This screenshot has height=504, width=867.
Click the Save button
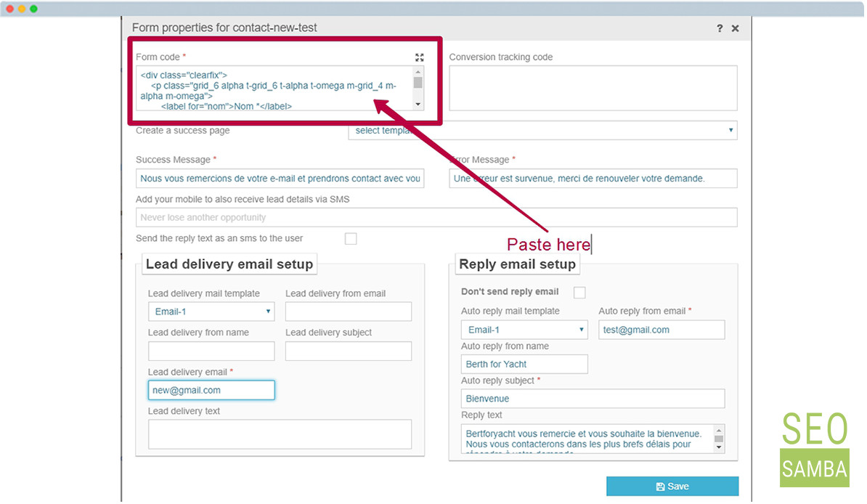pyautogui.click(x=672, y=487)
